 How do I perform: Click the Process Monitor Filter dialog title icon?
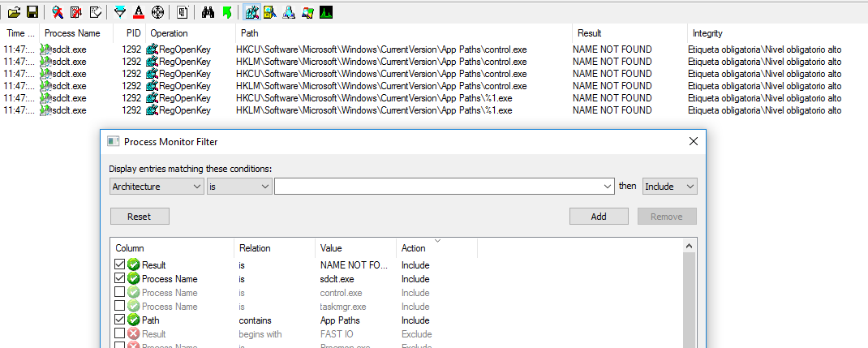point(113,142)
